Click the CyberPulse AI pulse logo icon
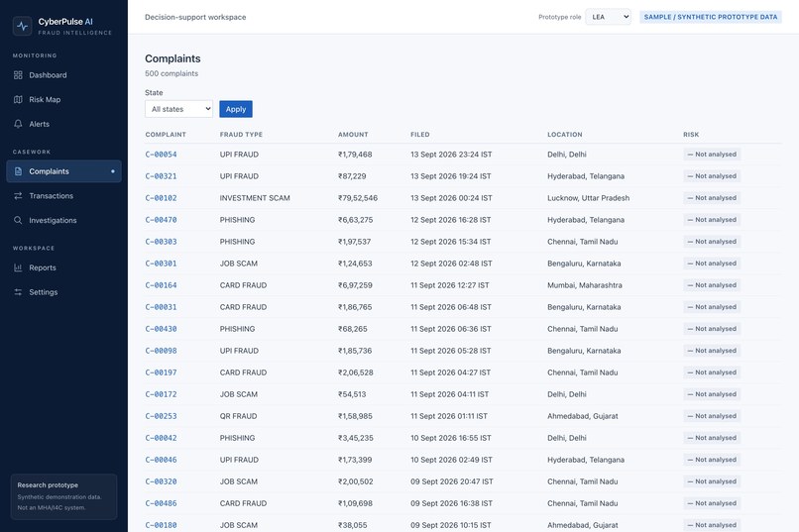Image resolution: width=799 pixels, height=532 pixels. click(x=23, y=26)
